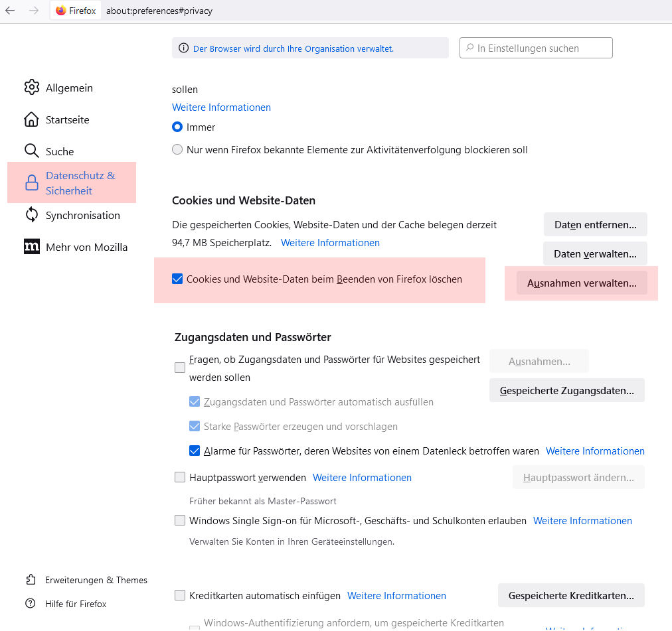672x631 pixels.
Task: Click the Hilfe für Firefox question icon
Action: pyautogui.click(x=31, y=604)
